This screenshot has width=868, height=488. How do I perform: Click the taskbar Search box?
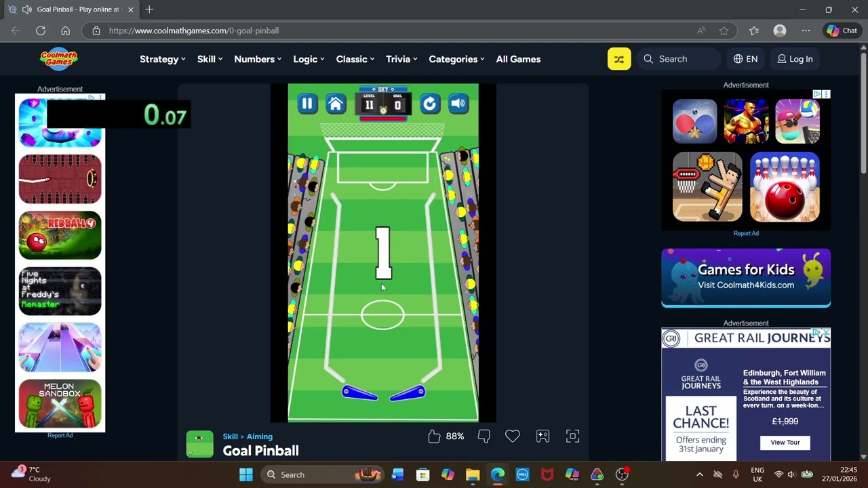pyautogui.click(x=322, y=474)
